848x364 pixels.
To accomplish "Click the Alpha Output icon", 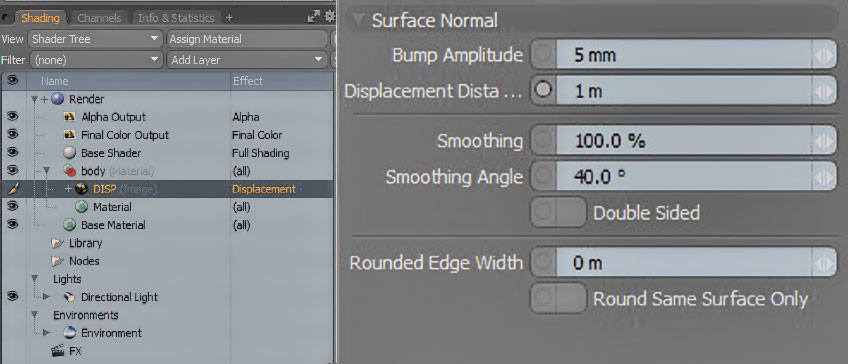I will click(69, 117).
